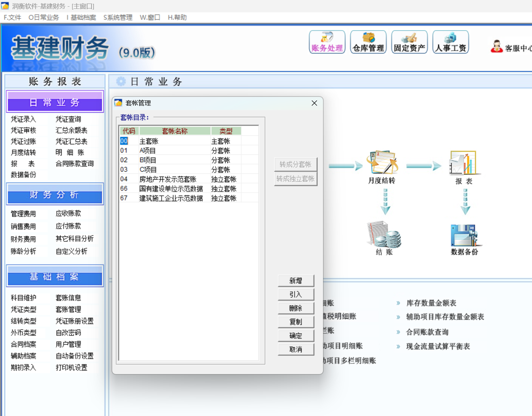532x416 pixels.
Task: Click the 引入 button
Action: coord(296,294)
